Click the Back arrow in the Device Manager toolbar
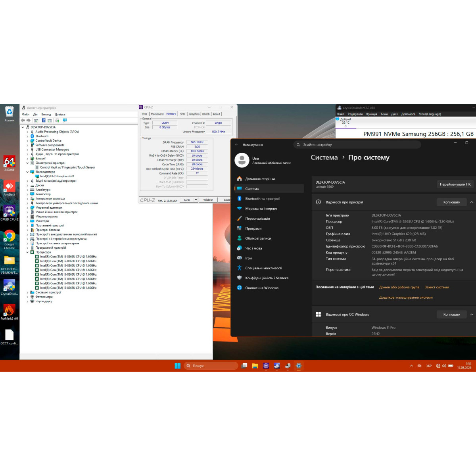 [x=23, y=120]
